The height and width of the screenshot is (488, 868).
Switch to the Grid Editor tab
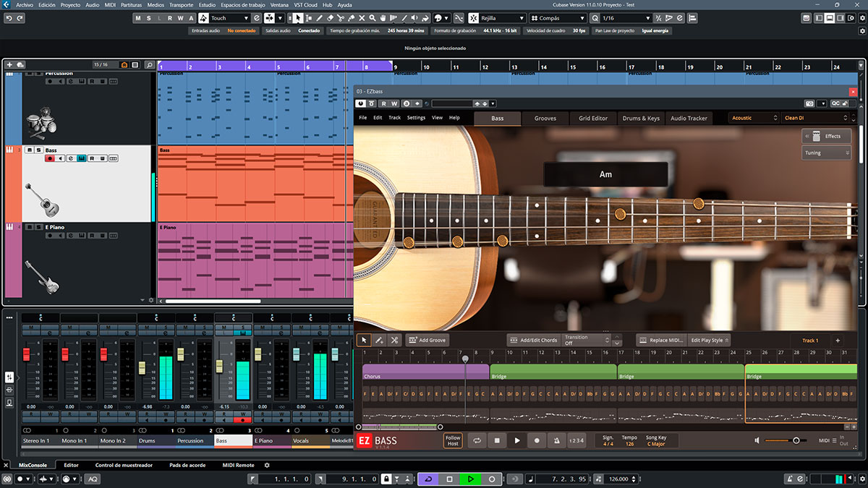point(593,118)
